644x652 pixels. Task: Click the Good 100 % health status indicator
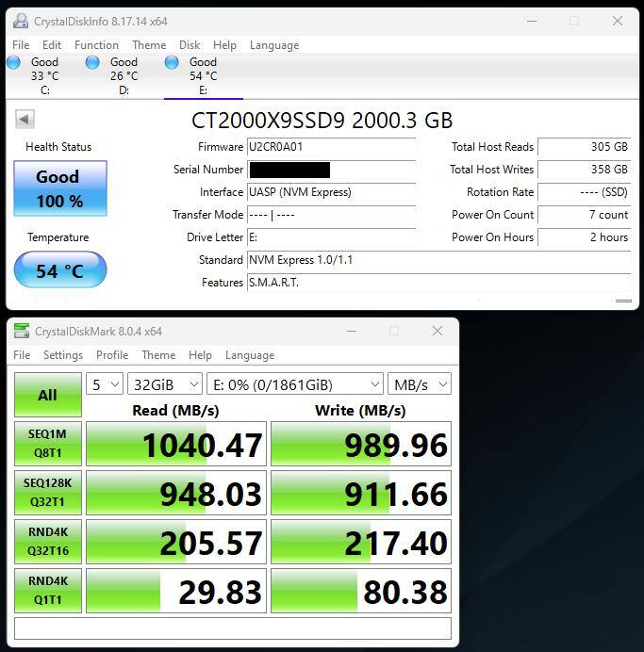(x=59, y=188)
